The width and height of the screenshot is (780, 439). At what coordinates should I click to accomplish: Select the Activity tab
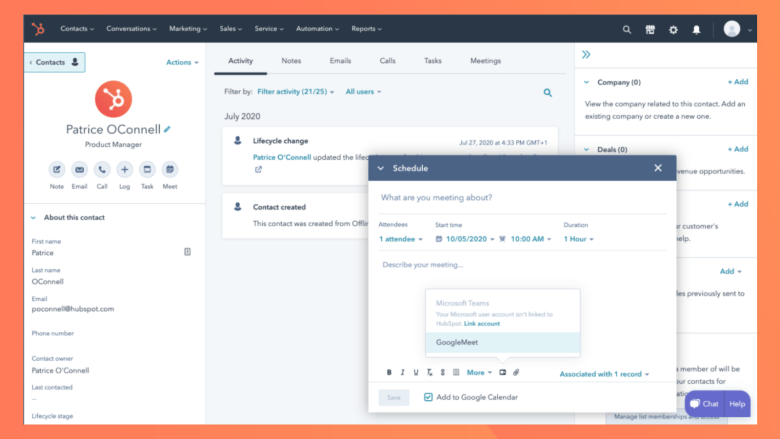[x=240, y=61]
